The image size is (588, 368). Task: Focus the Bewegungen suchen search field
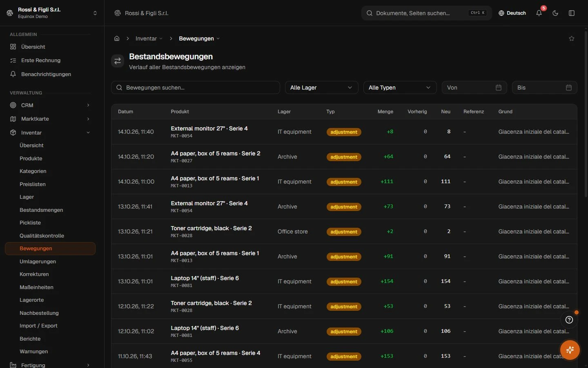[196, 88]
